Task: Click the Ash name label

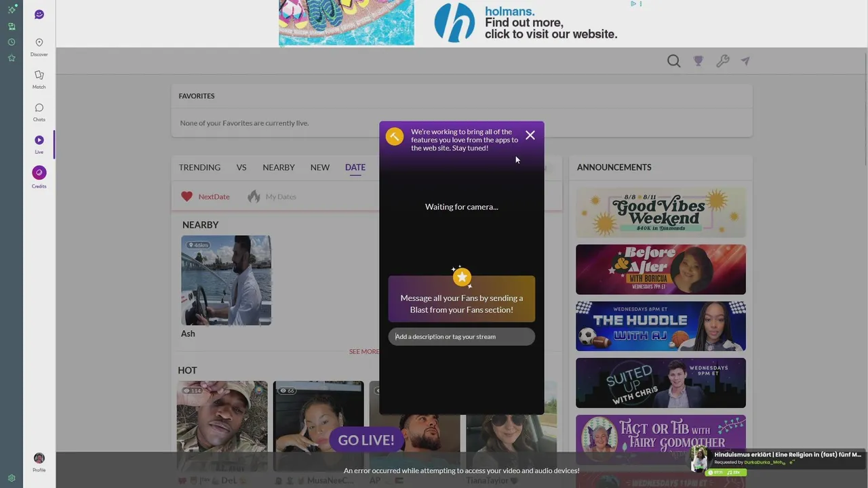Action: (188, 333)
